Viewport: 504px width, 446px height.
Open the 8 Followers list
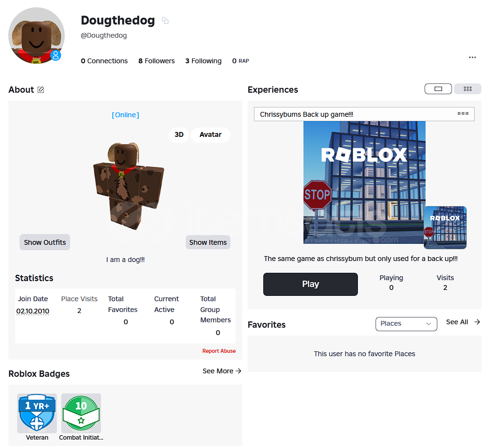coord(156,61)
